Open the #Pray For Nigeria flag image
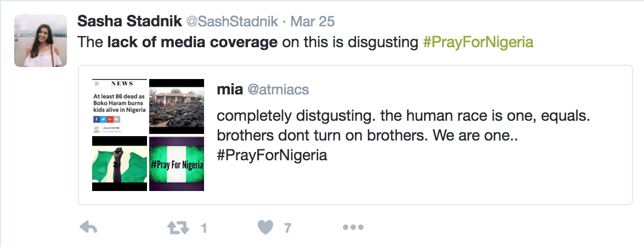 coord(177,164)
